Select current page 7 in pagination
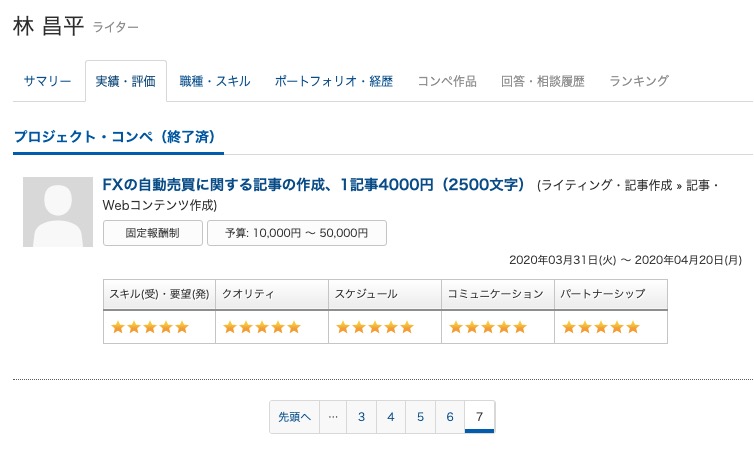 coord(480,416)
